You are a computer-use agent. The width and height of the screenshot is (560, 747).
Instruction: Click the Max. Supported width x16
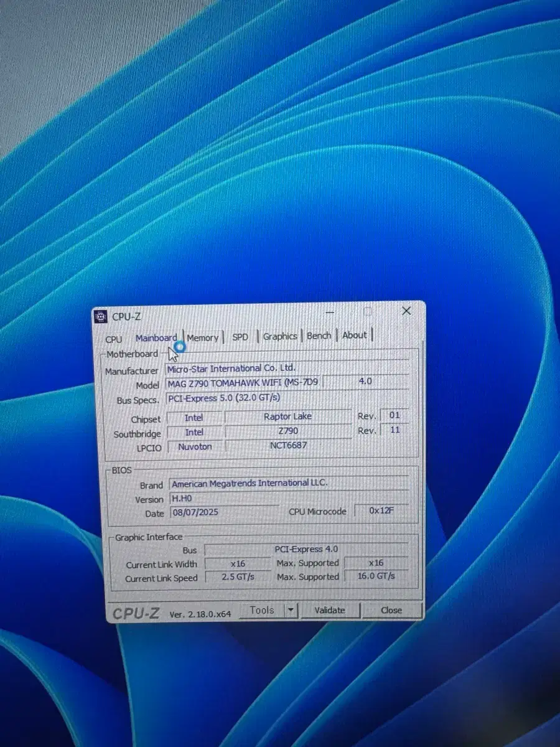pos(376,562)
